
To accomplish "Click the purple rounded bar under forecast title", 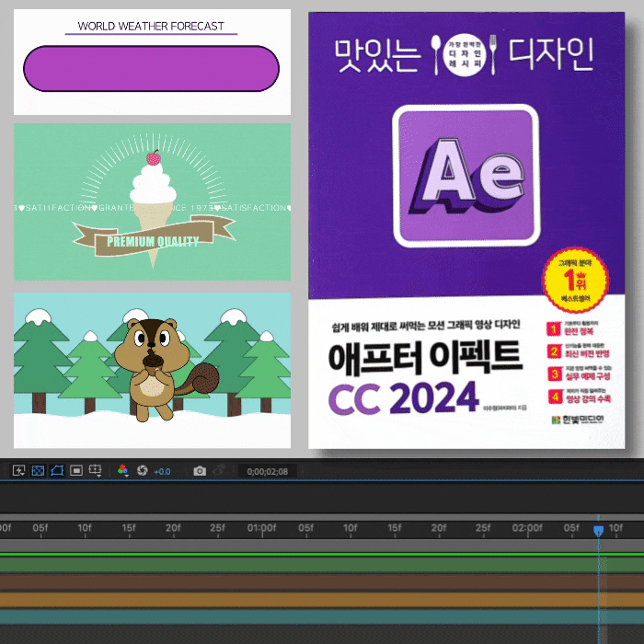I will 152,69.
